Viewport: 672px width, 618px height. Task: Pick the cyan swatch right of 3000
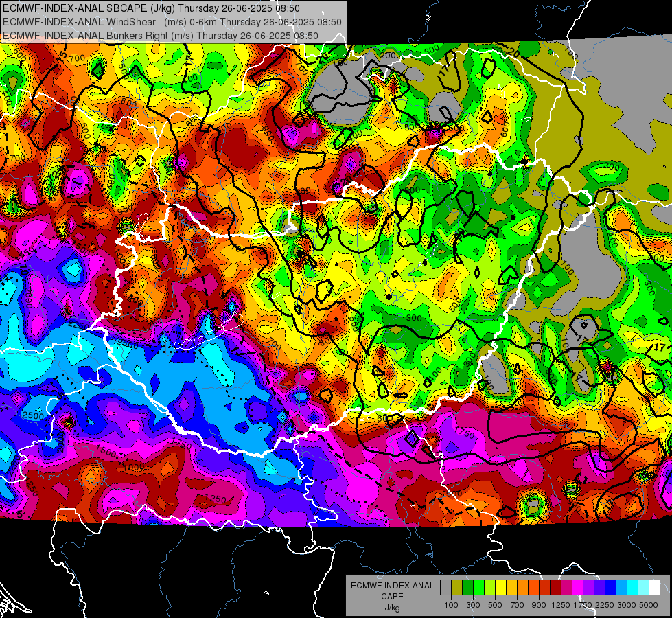tap(633, 588)
